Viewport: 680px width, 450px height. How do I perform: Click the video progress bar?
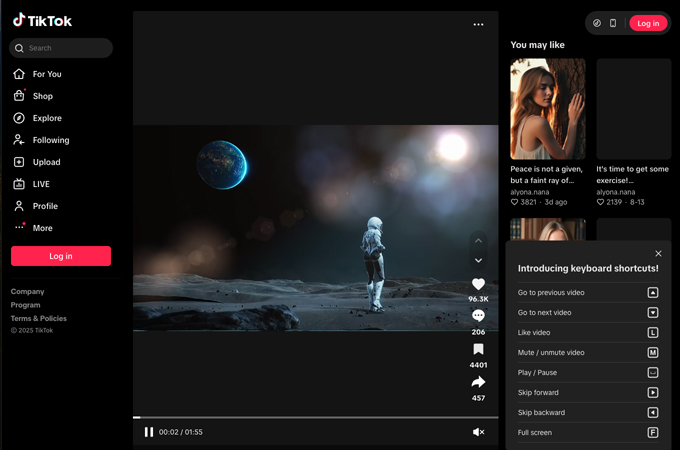[316, 417]
